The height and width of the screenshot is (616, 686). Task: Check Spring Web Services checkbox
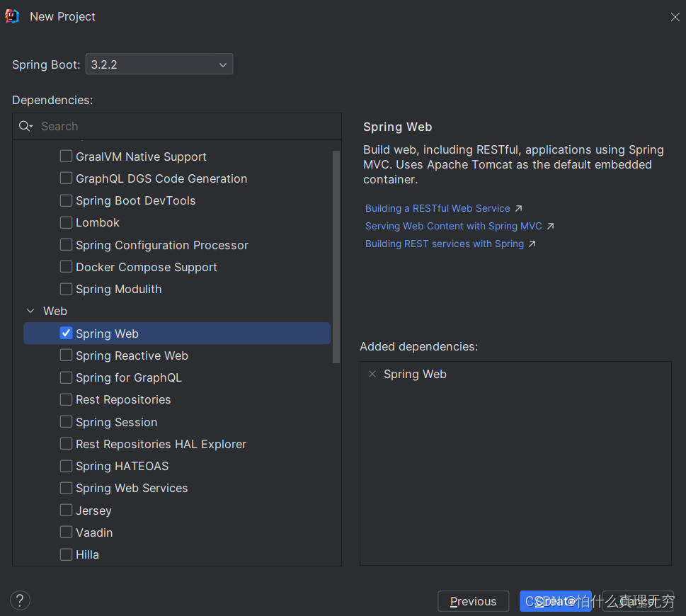point(66,488)
